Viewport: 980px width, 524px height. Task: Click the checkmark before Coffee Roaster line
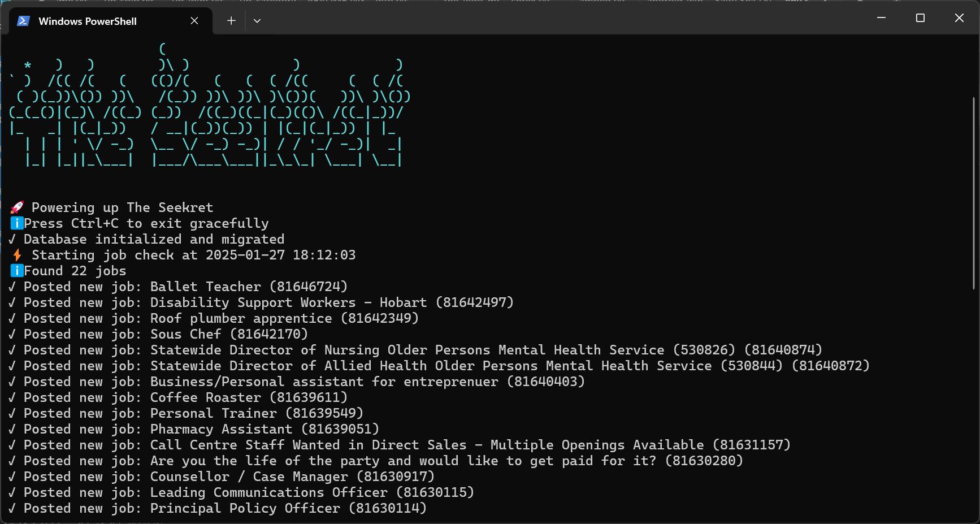pyautogui.click(x=12, y=397)
